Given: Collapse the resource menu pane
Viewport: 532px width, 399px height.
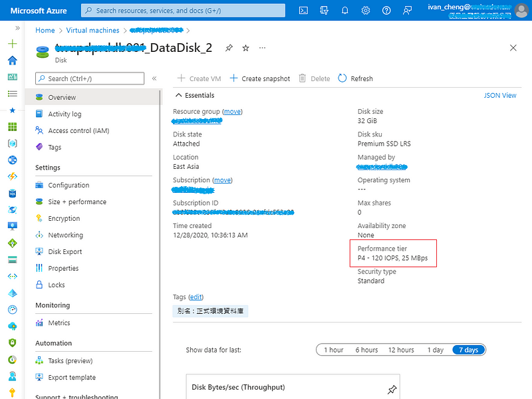Looking at the screenshot, I should coord(153,78).
